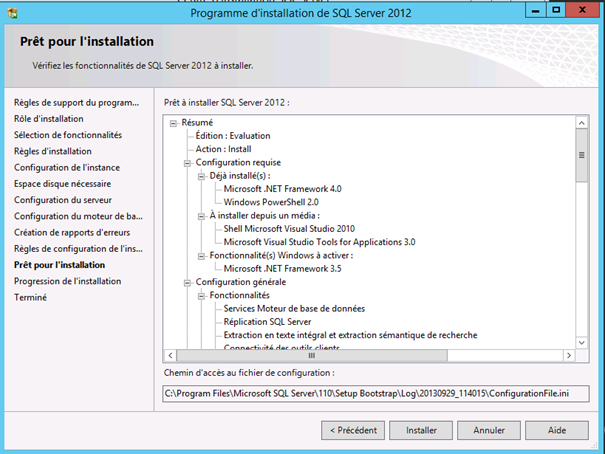The height and width of the screenshot is (454, 605).
Task: Open Configuration de l'instance step
Action: [x=67, y=167]
